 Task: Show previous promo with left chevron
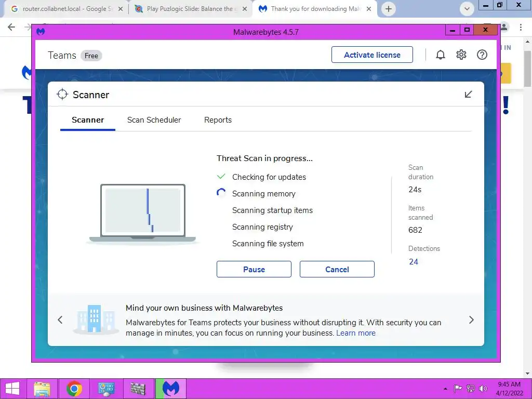(60, 320)
